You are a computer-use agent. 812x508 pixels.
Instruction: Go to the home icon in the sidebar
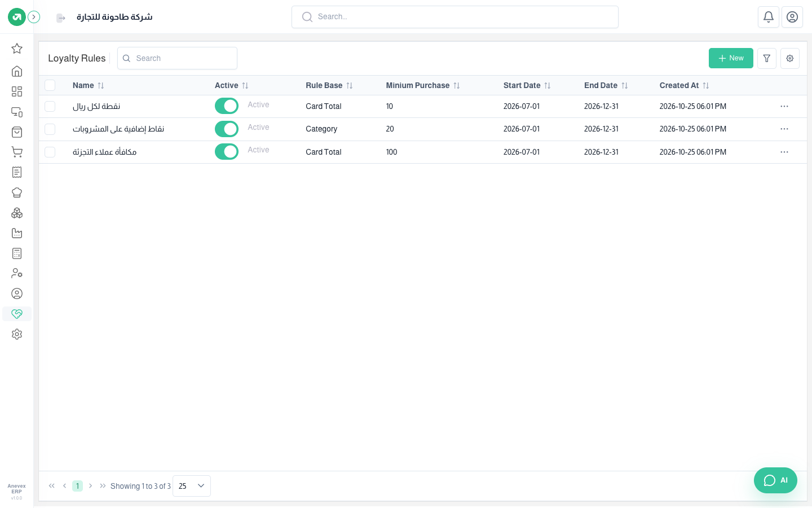pyautogui.click(x=17, y=71)
